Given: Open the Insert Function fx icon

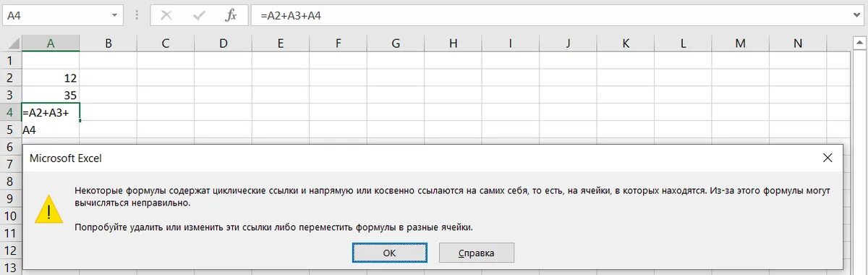Looking at the screenshot, I should point(231,15).
